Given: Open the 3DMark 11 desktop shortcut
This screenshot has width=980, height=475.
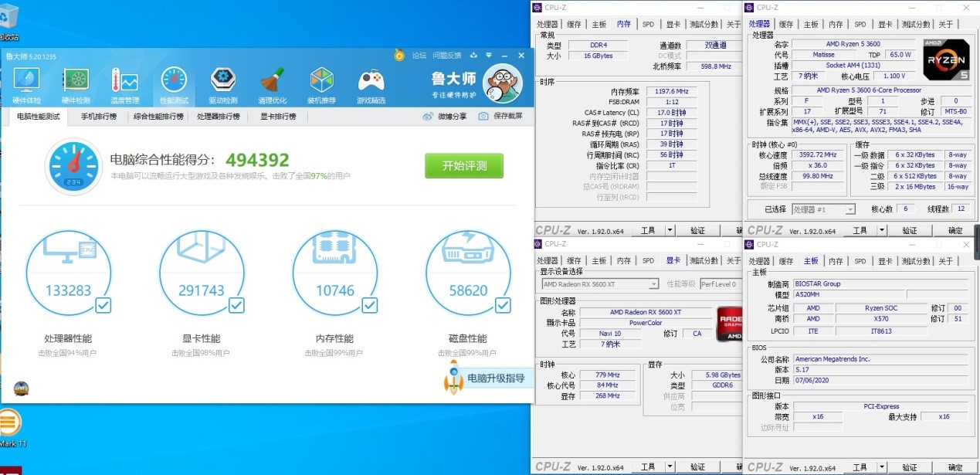Looking at the screenshot, I should 9,429.
